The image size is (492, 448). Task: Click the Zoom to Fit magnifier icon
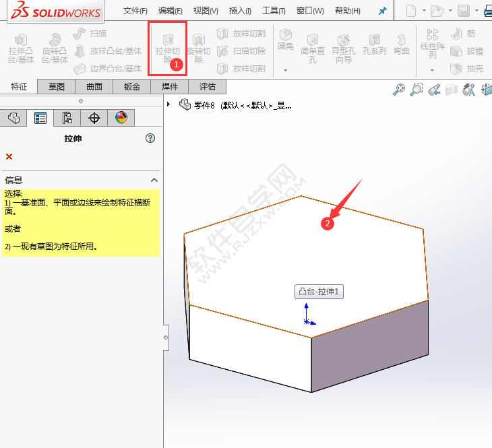point(399,90)
